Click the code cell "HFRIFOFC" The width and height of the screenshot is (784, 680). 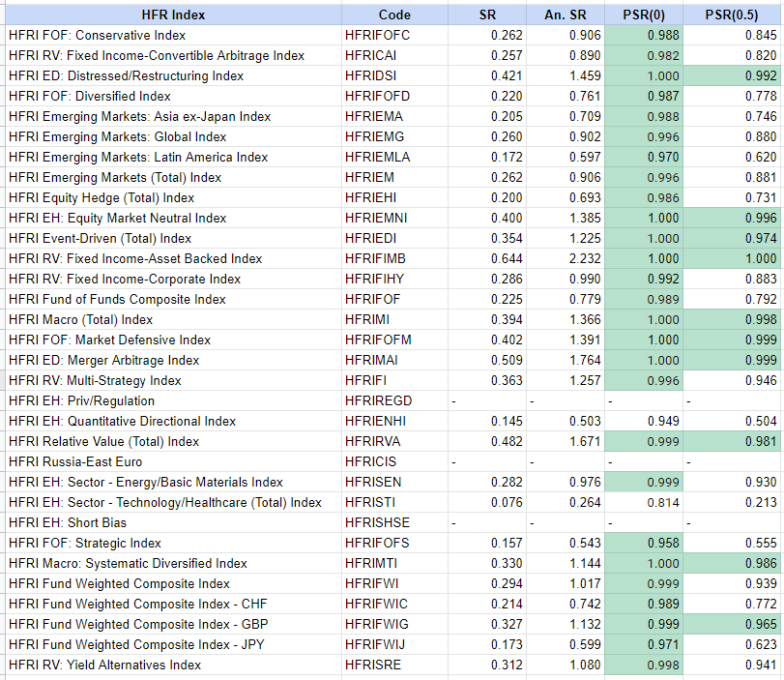(x=394, y=36)
